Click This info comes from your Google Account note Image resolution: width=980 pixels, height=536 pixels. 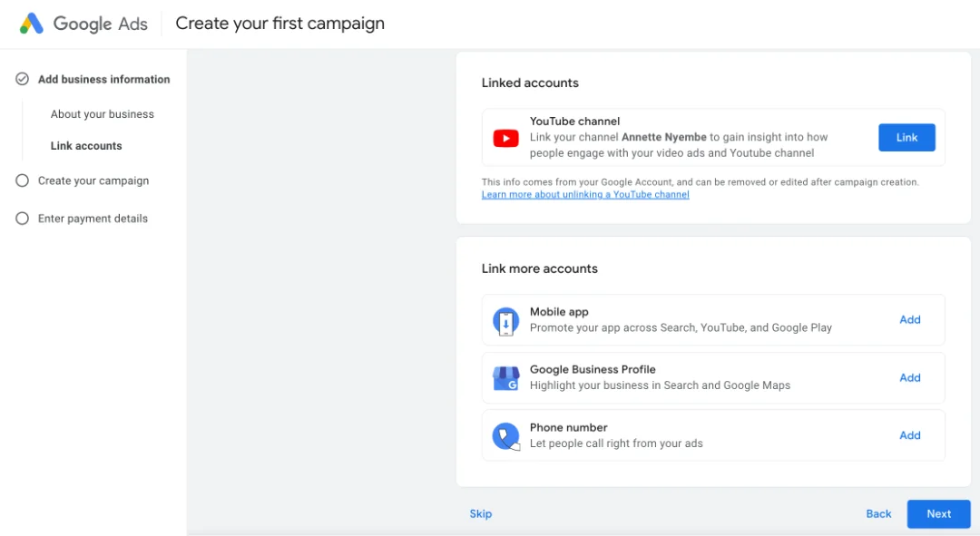pos(700,182)
